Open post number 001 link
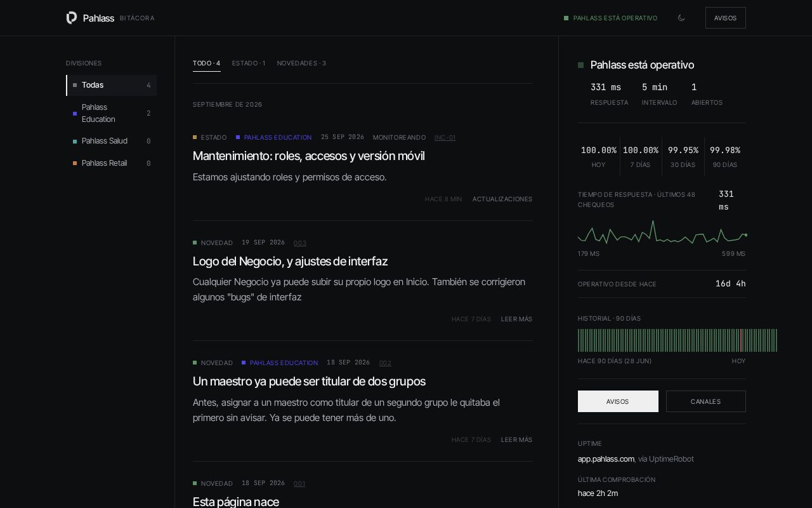Image resolution: width=812 pixels, height=508 pixels. [x=299, y=483]
